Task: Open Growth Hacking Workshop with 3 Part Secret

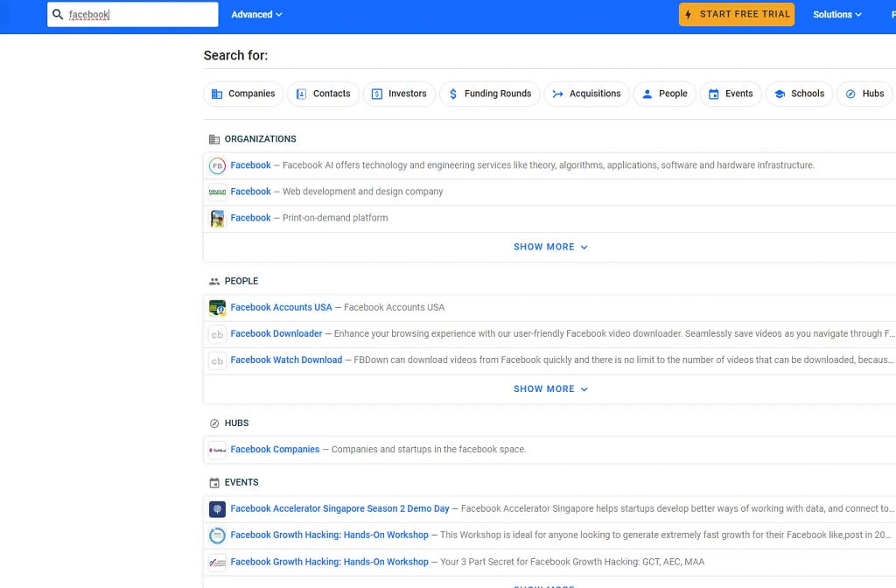Action: click(x=329, y=562)
